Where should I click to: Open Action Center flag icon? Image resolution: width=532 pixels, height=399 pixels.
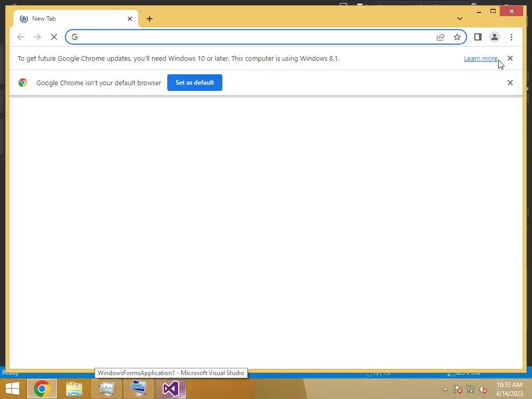(458, 389)
